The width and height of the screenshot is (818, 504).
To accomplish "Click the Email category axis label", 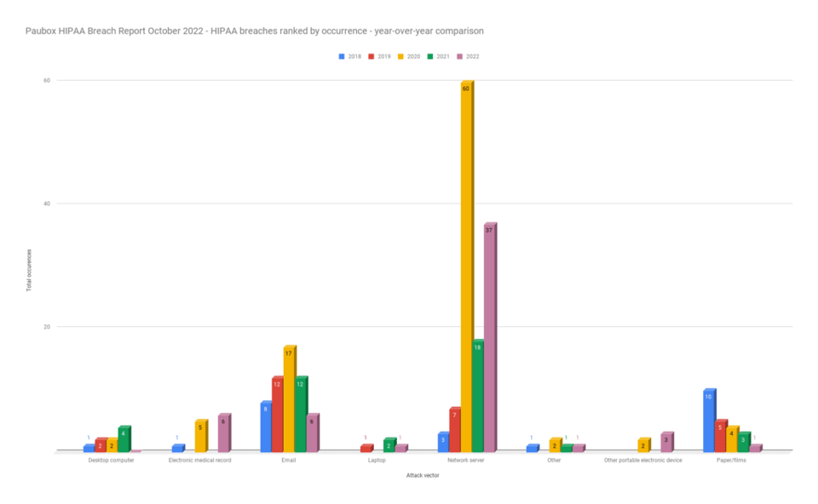I will pyautogui.click(x=288, y=461).
